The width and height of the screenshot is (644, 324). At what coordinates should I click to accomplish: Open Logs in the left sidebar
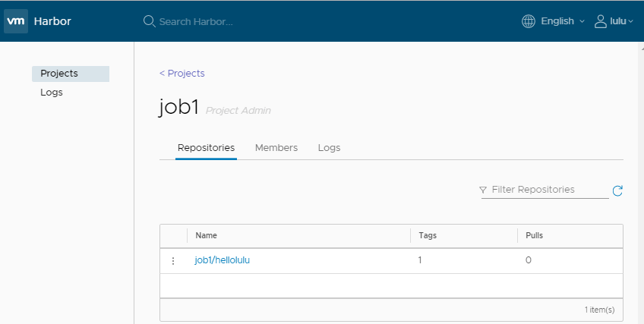point(52,93)
